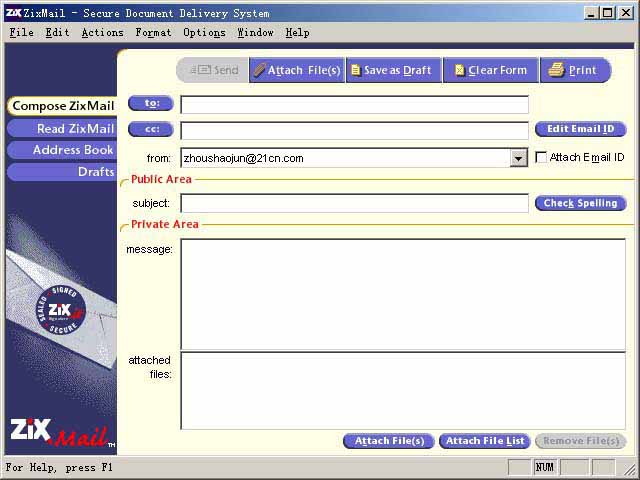The height and width of the screenshot is (480, 640).
Task: Click the Edit Email ID button
Action: 580,129
